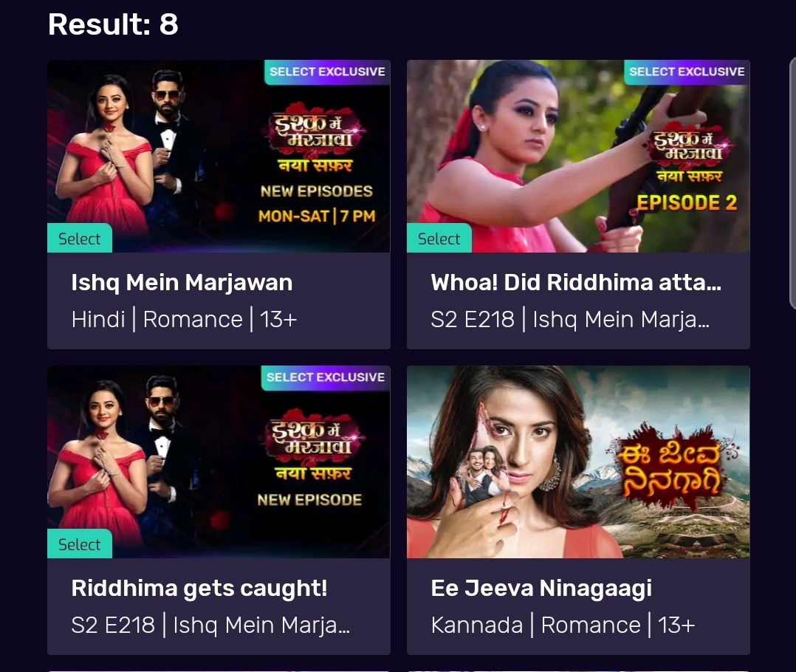Click the Ee Jeeva Ninagaagi title

(541, 589)
